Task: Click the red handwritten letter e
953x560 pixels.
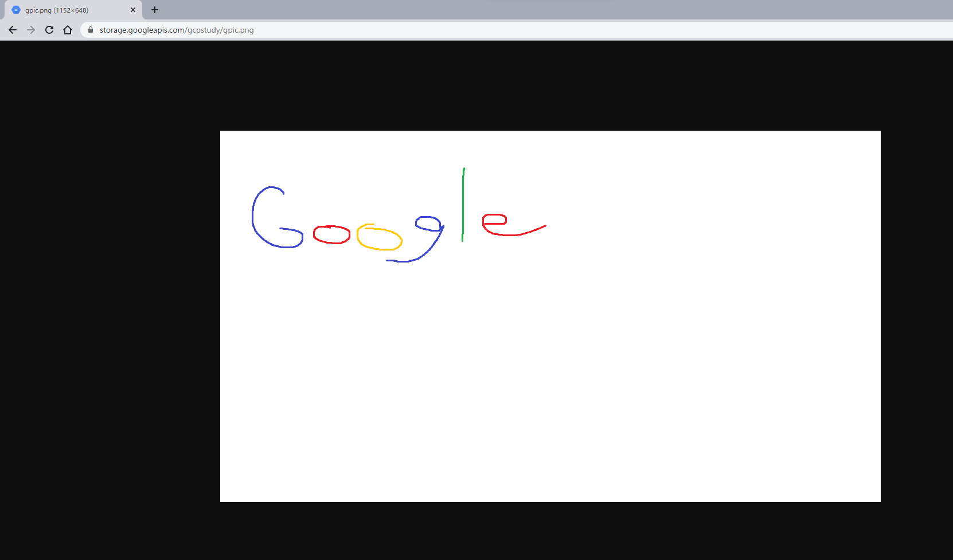Action: coord(496,224)
